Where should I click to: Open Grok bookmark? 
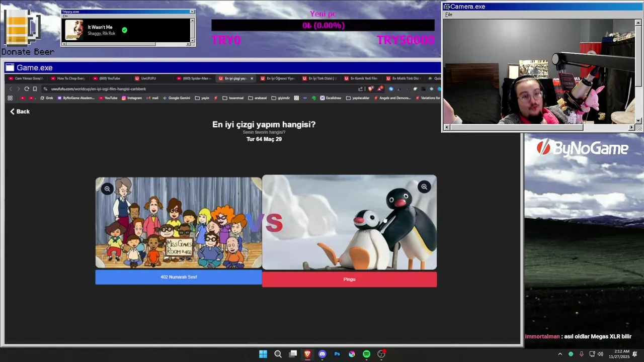pos(47,98)
